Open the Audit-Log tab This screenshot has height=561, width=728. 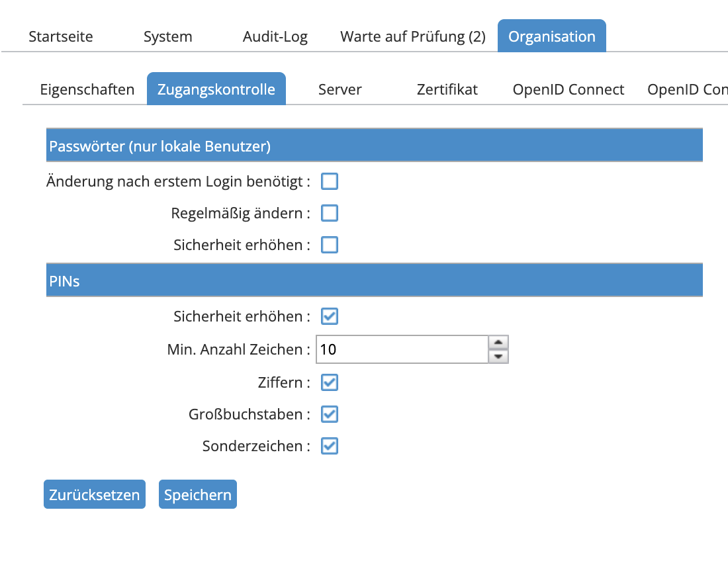pyautogui.click(x=275, y=36)
